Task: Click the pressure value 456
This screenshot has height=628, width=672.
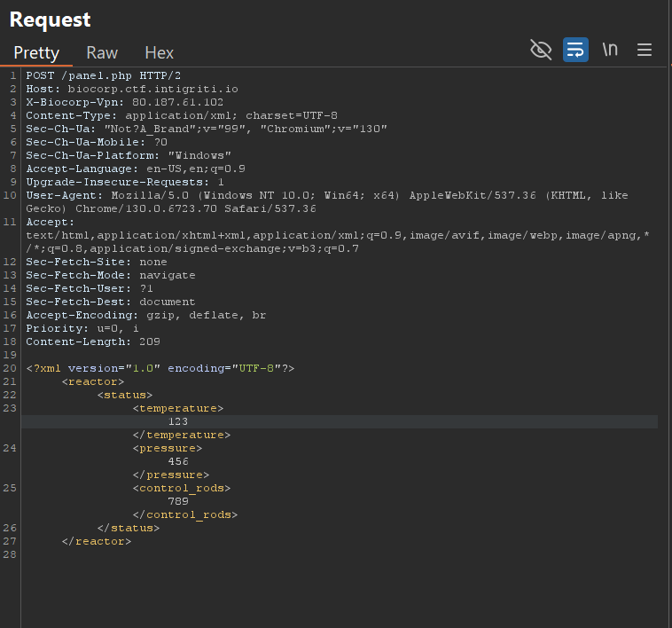Action: point(177,461)
